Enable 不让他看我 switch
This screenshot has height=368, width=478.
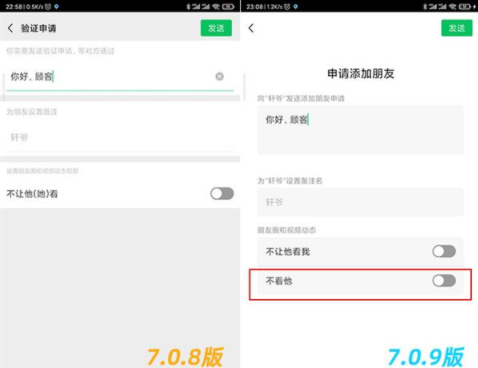[x=444, y=251]
